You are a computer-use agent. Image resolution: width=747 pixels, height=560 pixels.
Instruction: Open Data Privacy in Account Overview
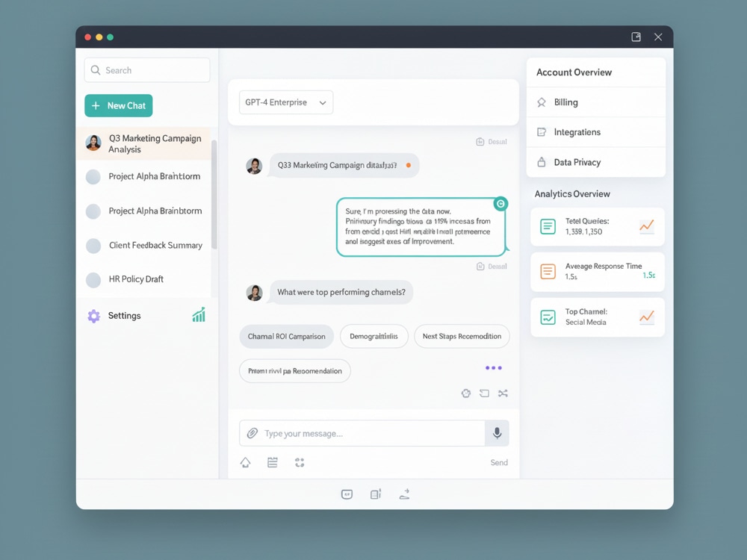596,162
